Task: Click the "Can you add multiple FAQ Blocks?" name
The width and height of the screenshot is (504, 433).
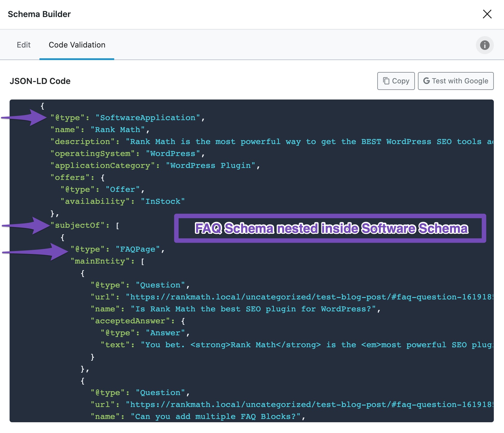Action: tap(216, 417)
